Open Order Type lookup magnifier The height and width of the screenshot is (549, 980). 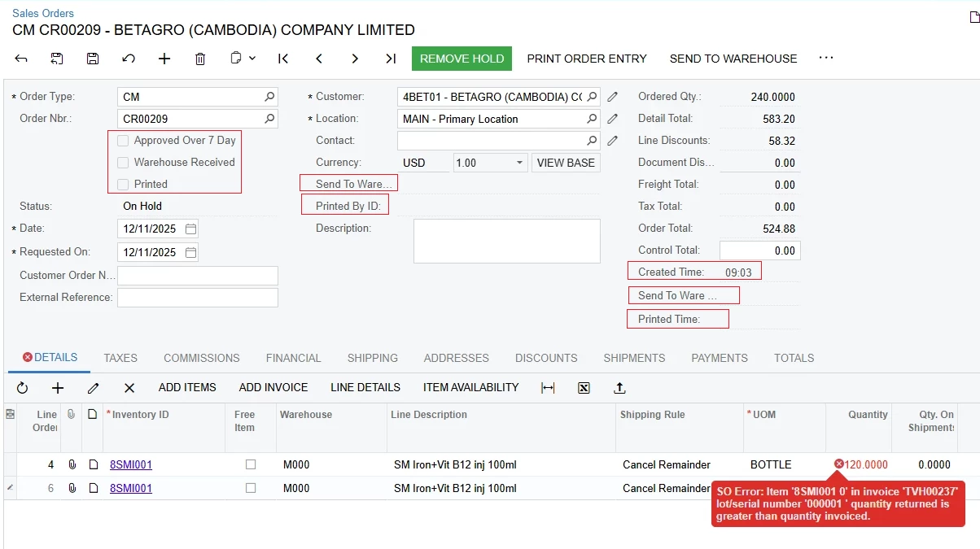pyautogui.click(x=269, y=97)
